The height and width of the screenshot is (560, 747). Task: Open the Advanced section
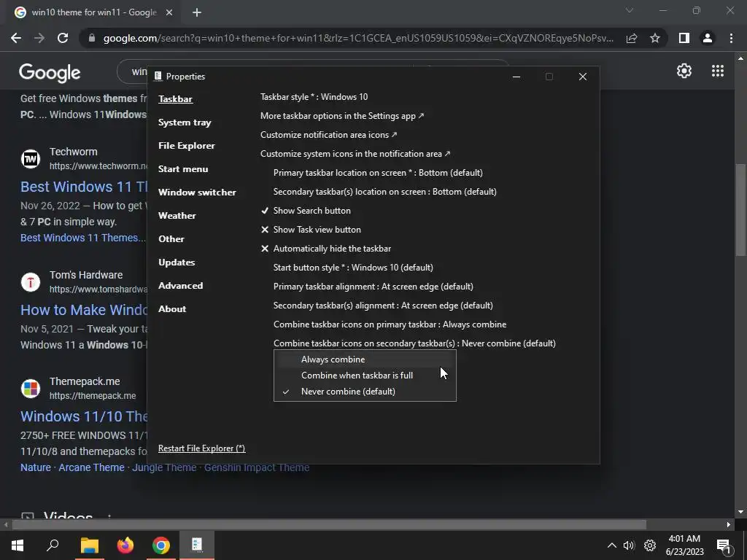point(180,286)
